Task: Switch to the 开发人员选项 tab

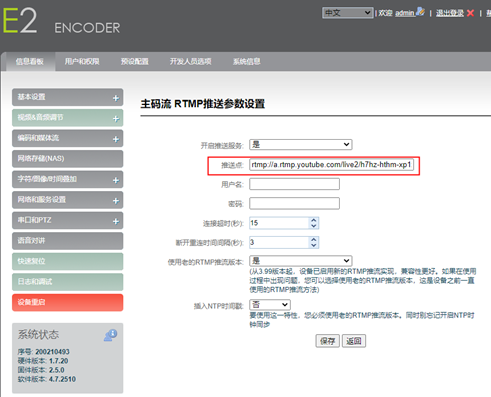Action: pyautogui.click(x=190, y=61)
